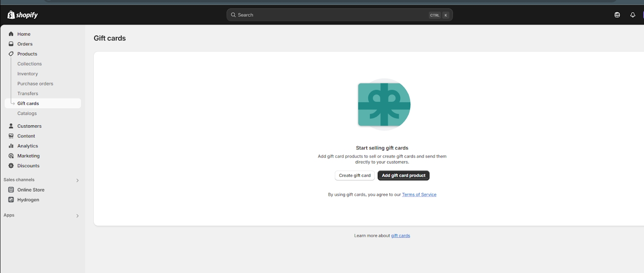644x273 pixels.
Task: Click the Discounts badge icon
Action: click(11, 166)
